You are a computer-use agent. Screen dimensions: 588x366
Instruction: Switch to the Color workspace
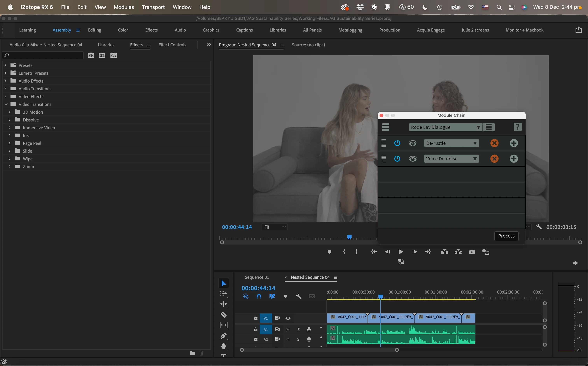click(x=123, y=30)
